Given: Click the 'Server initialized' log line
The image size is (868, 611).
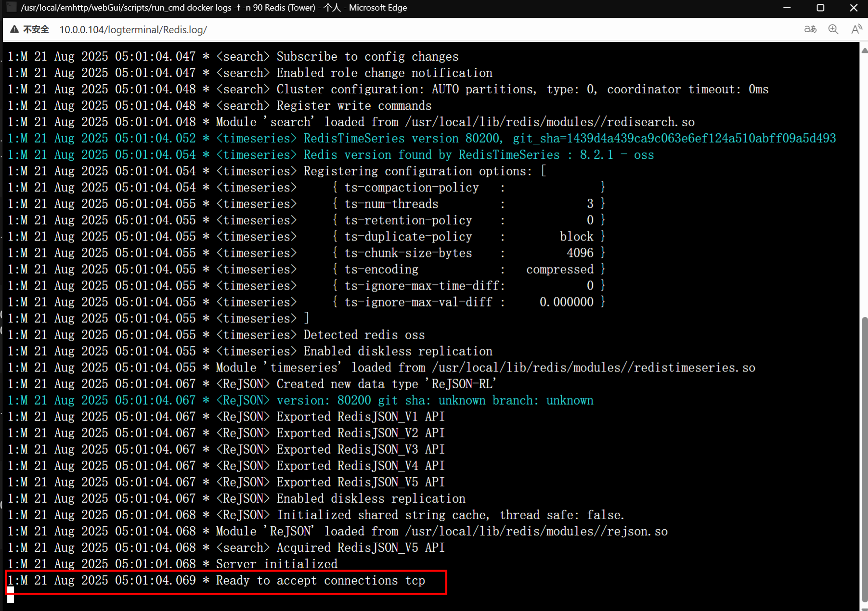Looking at the screenshot, I should (172, 564).
